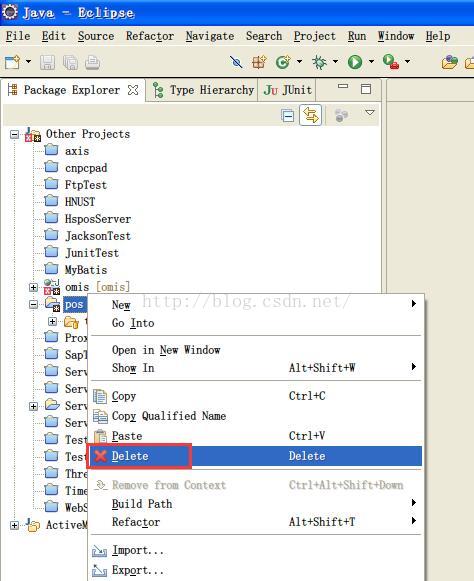Choose Paste in the context menu
The height and width of the screenshot is (581, 474).
[x=256, y=436]
